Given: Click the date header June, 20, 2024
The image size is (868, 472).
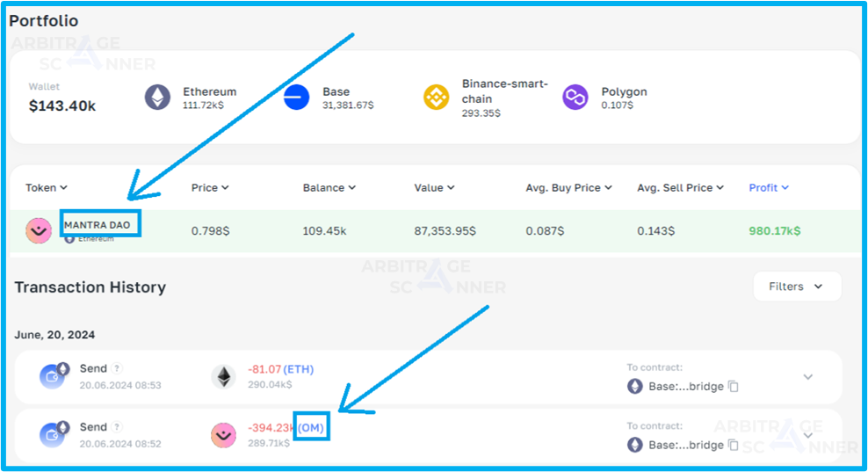Looking at the screenshot, I should tap(54, 335).
